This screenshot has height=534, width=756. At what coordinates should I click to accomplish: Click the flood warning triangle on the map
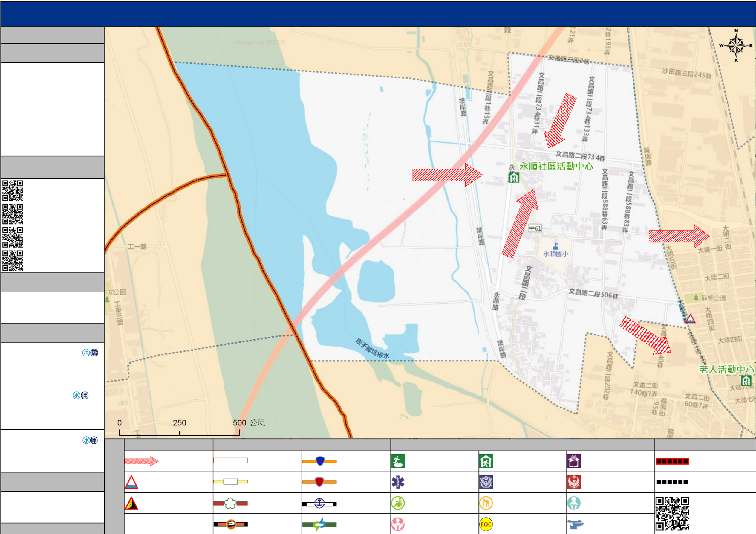(x=690, y=319)
